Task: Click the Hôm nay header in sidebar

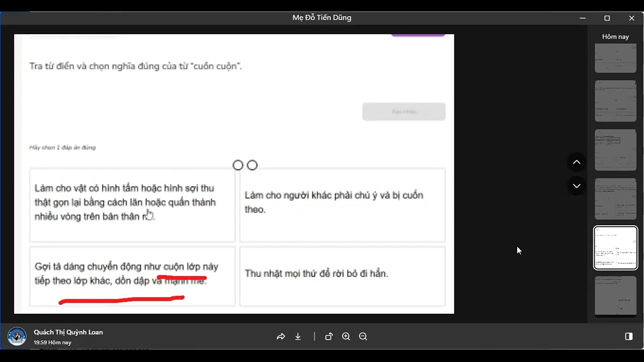Action: point(615,37)
